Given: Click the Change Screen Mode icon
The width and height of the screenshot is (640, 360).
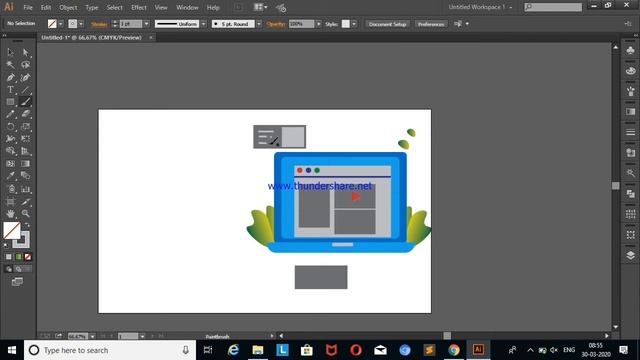Looking at the screenshot, I should click(x=17, y=282).
